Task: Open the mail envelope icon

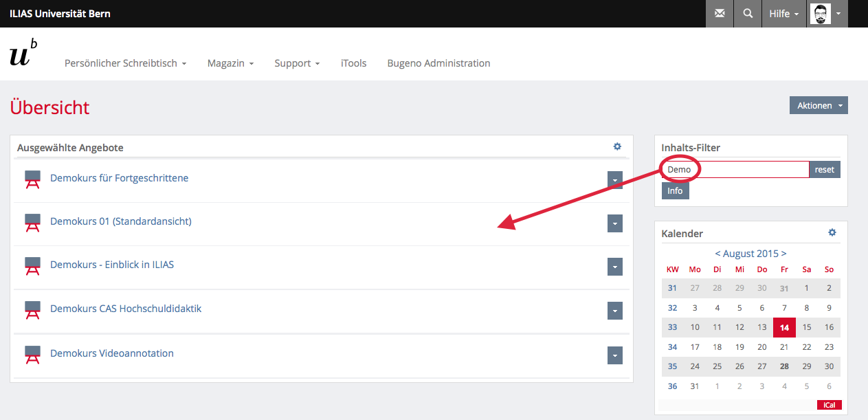Action: click(720, 14)
